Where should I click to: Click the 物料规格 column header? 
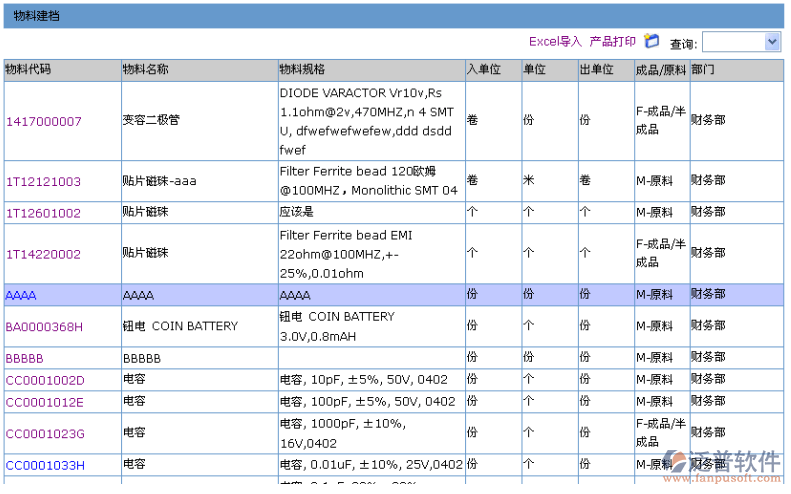pos(301,70)
